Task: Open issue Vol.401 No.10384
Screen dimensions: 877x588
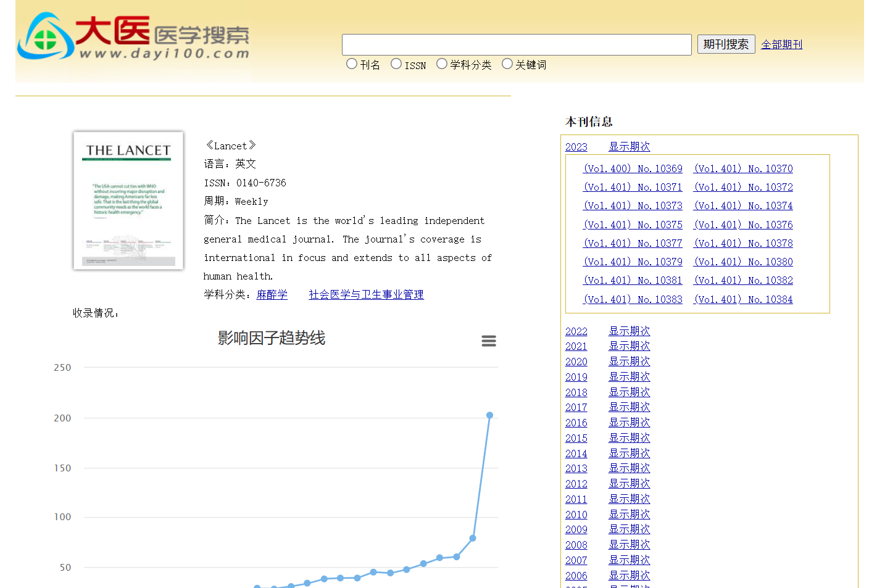Action: click(743, 300)
